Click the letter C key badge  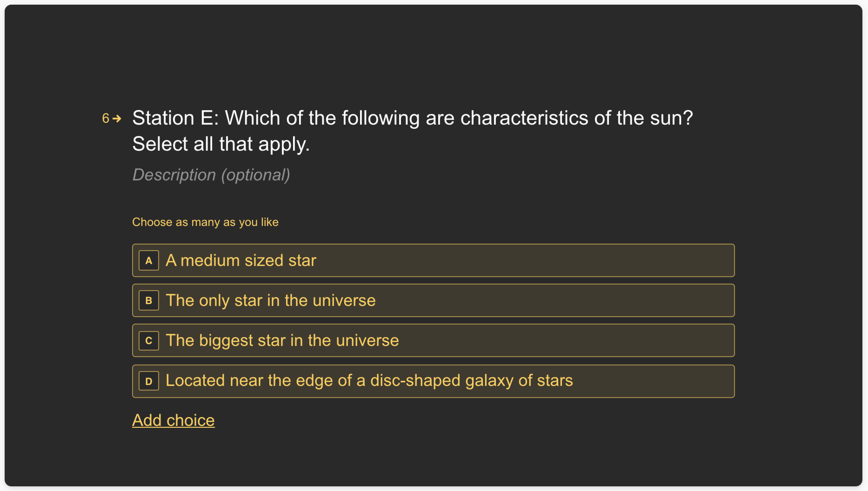149,341
